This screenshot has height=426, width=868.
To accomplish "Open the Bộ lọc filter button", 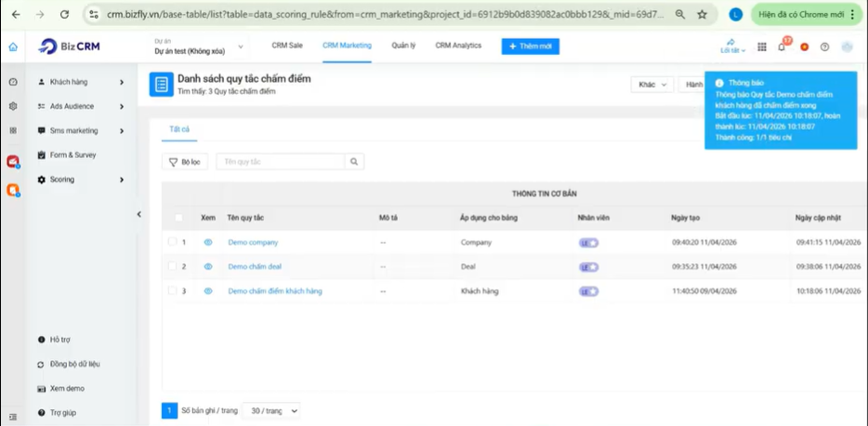I will coord(185,162).
